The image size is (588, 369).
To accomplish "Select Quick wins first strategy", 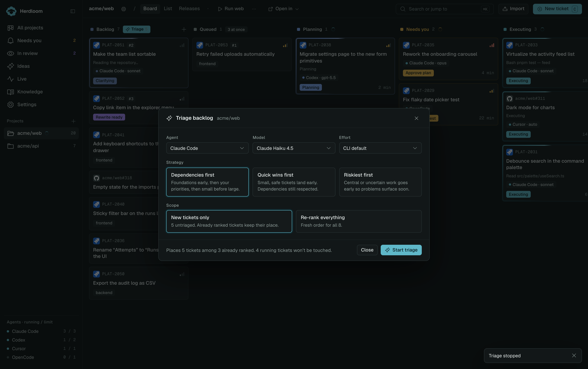I will (294, 182).
